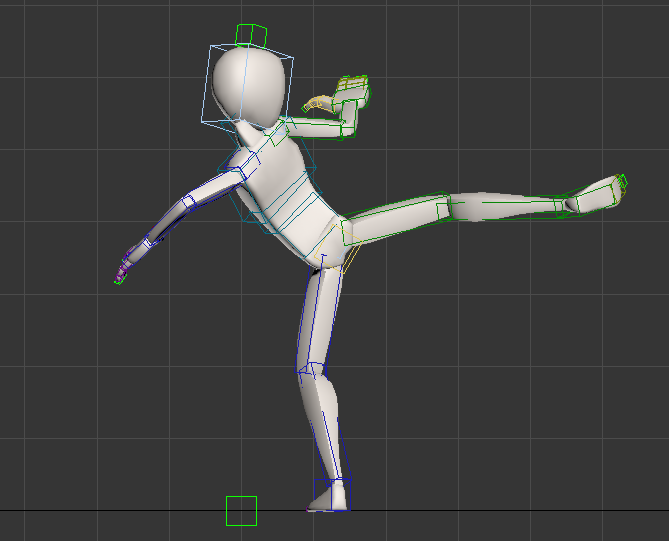Select the raised kicking leg's thigh bone
This screenshot has width=669, height=541.
tap(396, 219)
